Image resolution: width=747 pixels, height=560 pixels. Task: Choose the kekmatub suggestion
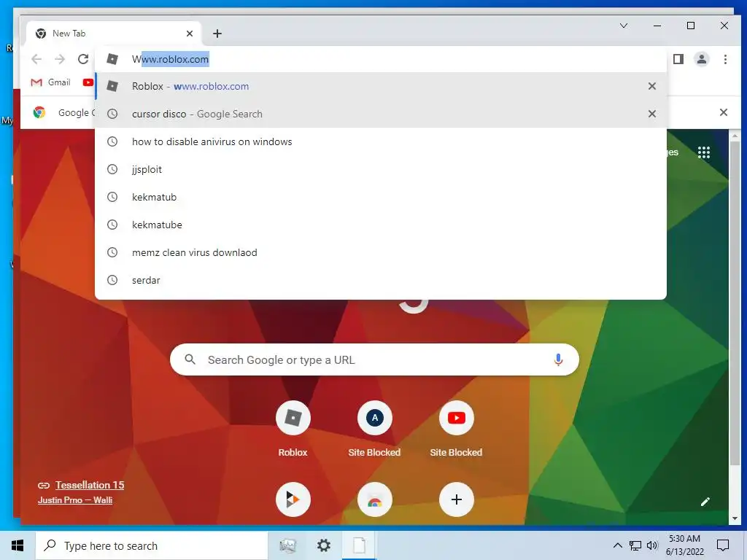[381, 197]
